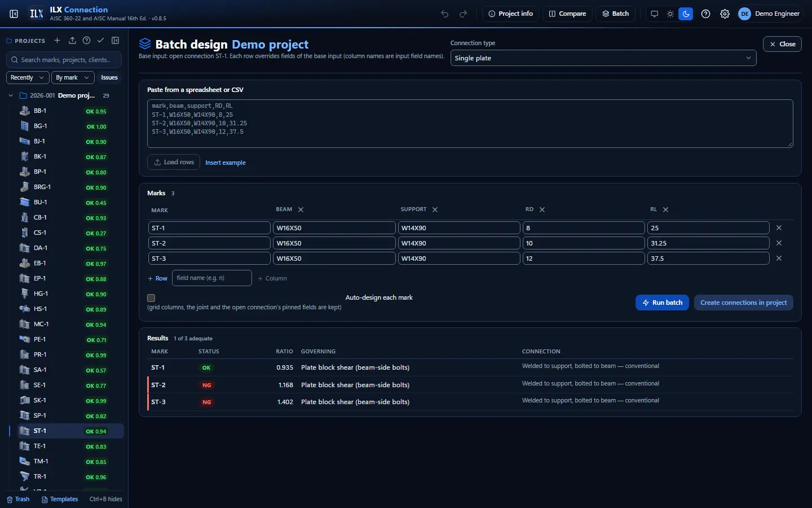The image size is (812, 508).
Task: Undo the last action
Action: (445, 14)
